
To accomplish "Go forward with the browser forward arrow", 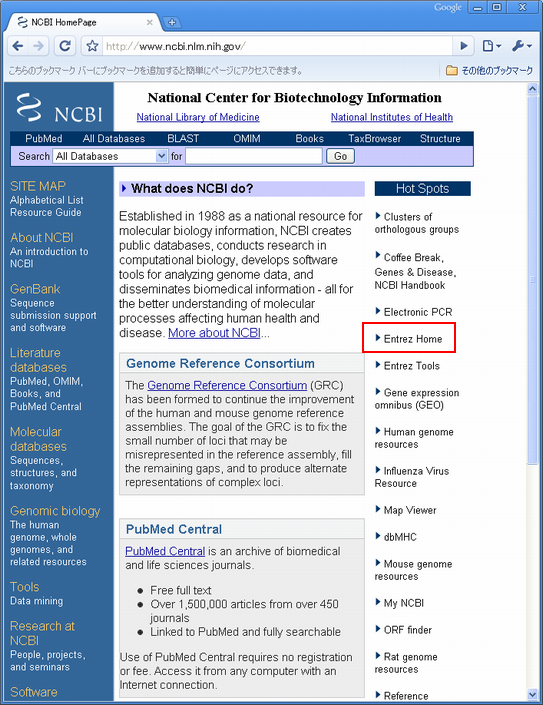I will (39, 46).
